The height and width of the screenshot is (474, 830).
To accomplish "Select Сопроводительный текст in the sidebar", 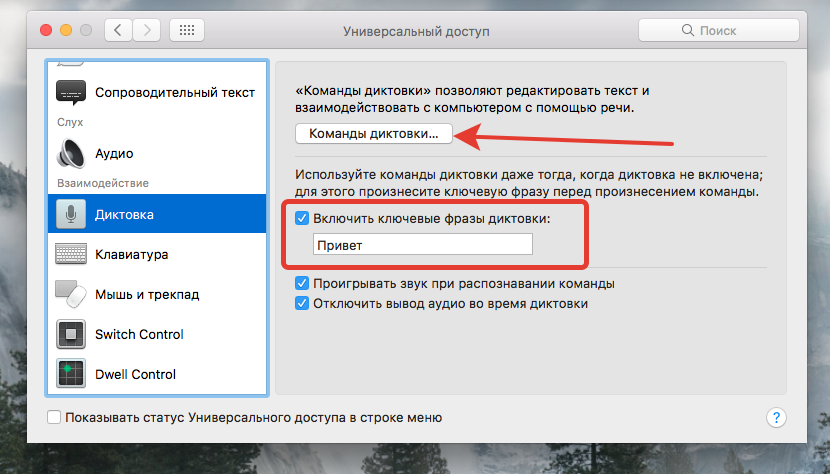I will click(x=175, y=93).
